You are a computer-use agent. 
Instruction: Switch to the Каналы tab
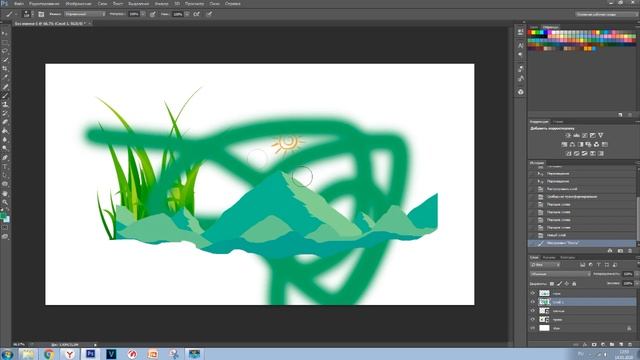549,257
